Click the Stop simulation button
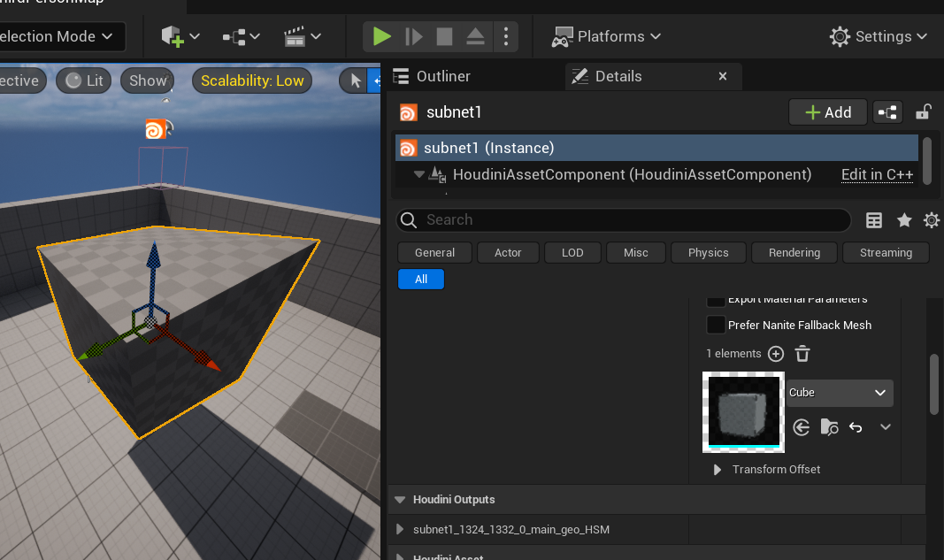 [x=444, y=36]
